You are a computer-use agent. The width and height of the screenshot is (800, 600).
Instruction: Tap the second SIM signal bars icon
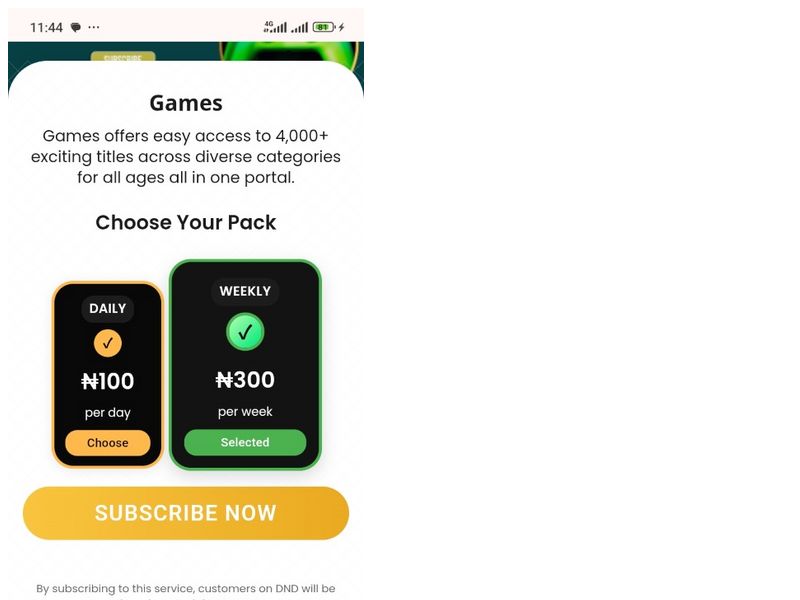(x=298, y=26)
